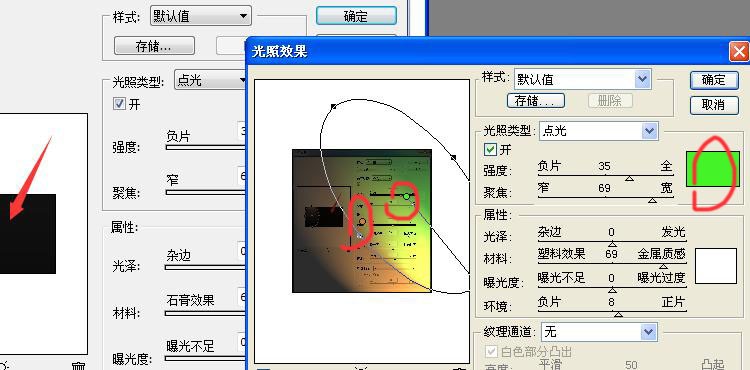Click 确定 in the 光照效果 dialog

tap(714, 80)
